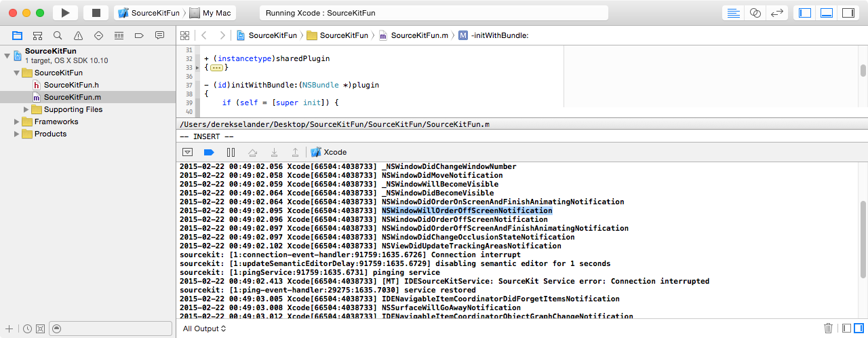Click SourceKitFun project in jump bar
Viewport: 868px width, 338px height.
coord(267,35)
